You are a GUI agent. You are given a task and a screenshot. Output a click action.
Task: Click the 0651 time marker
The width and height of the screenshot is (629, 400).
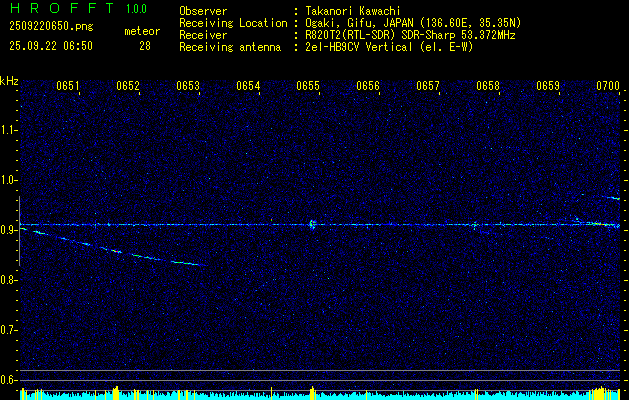(68, 86)
